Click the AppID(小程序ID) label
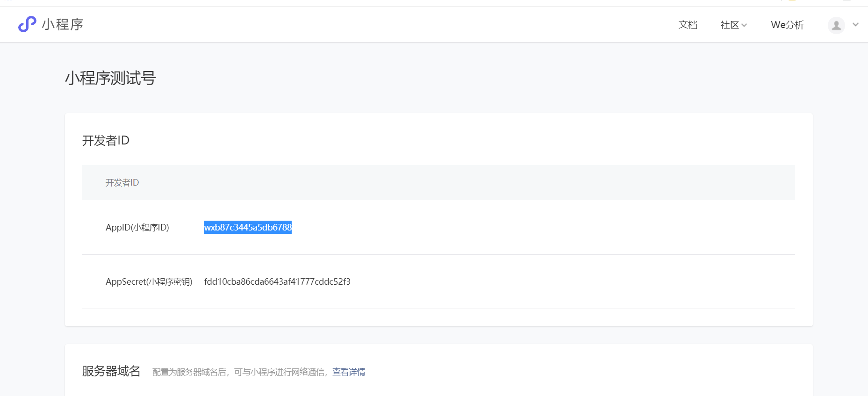Viewport: 868px width, 396px height. click(137, 227)
